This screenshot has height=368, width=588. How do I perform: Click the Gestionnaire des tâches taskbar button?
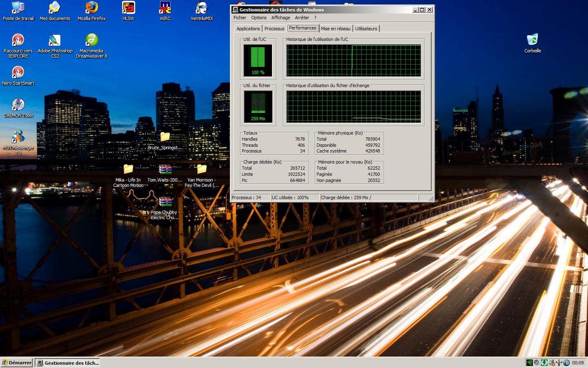click(67, 363)
